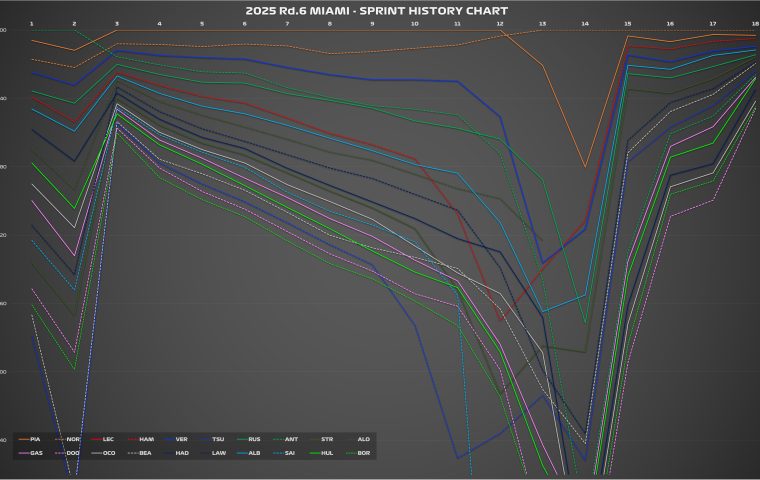Select the HUL legend label

[327, 453]
